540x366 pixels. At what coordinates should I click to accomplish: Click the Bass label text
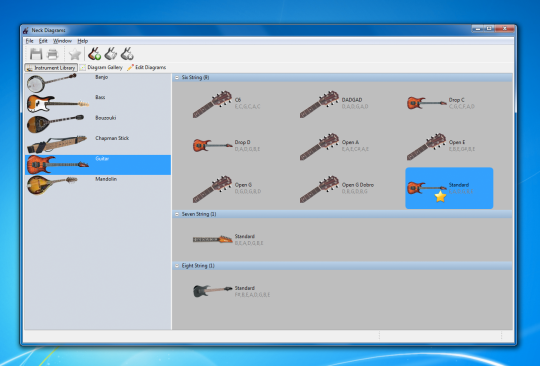point(100,97)
